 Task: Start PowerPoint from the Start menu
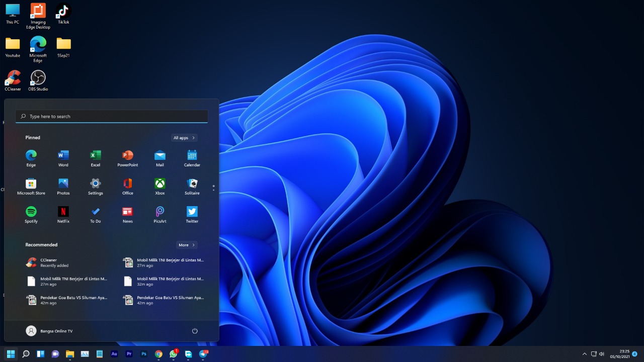pos(128,158)
